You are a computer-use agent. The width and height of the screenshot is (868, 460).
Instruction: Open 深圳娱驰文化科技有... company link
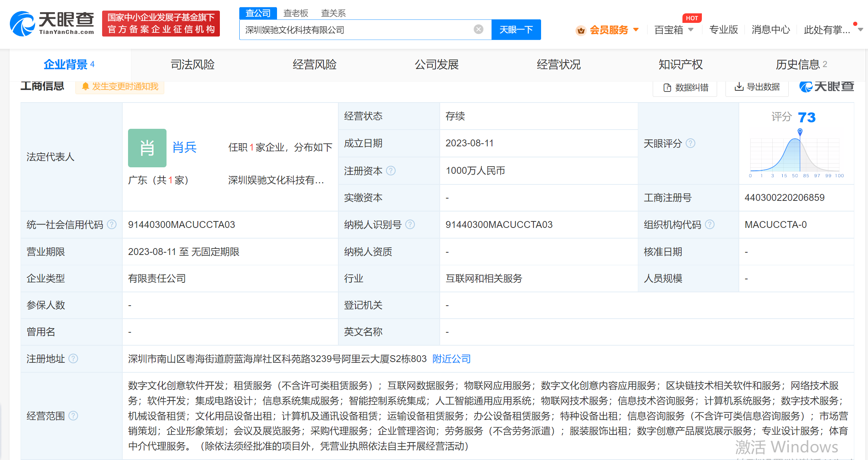[x=276, y=180]
